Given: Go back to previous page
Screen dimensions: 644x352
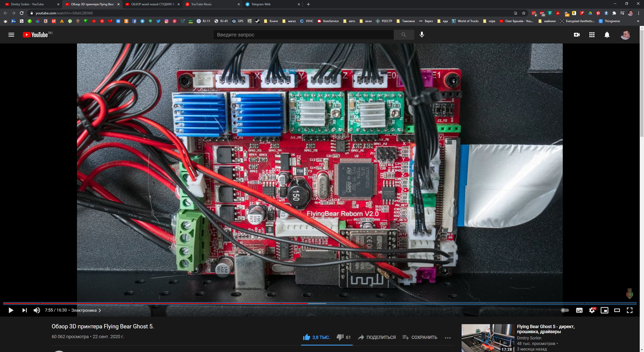Looking at the screenshot, I should (6, 13).
